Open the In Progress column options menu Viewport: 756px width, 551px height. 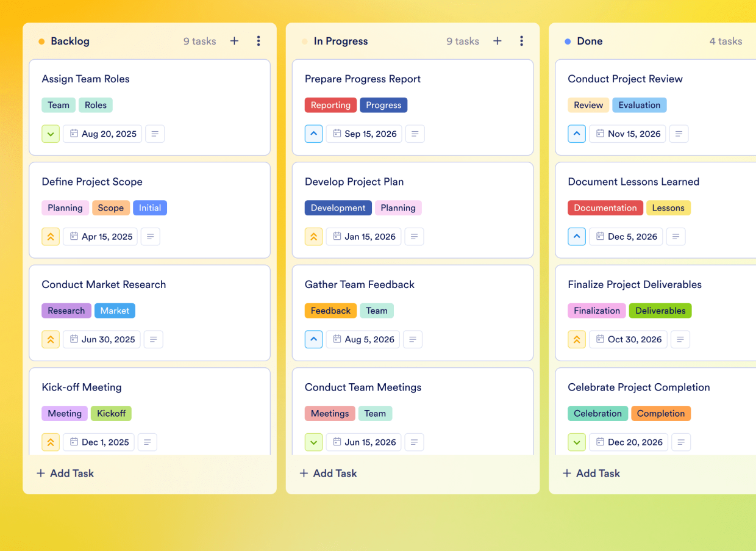pos(522,41)
